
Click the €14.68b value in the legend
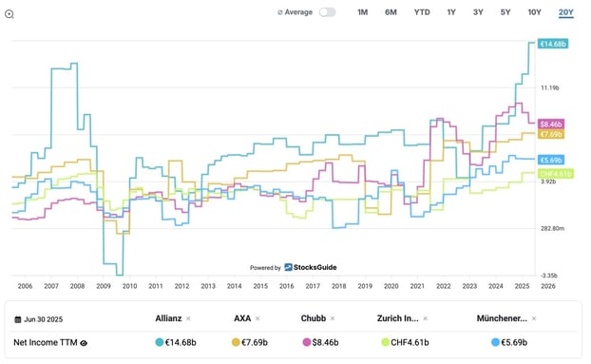pos(181,342)
